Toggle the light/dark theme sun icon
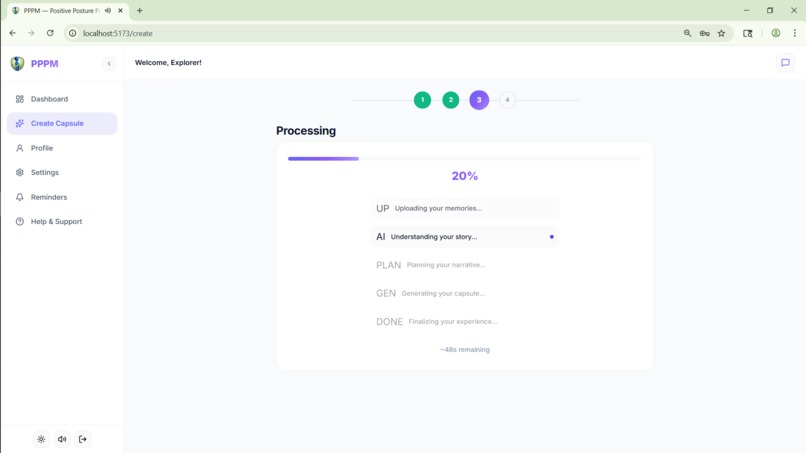The width and height of the screenshot is (806, 453). (41, 439)
